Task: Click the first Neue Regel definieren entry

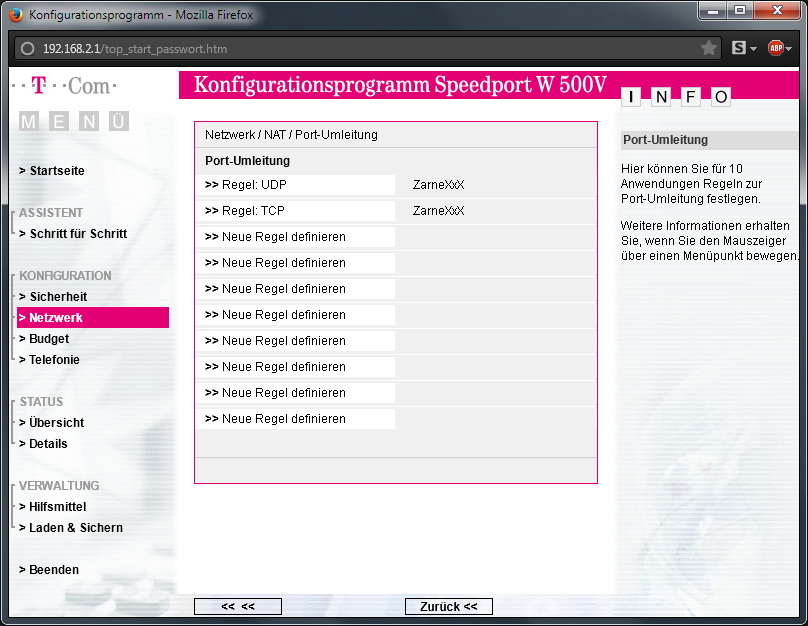Action: (x=295, y=237)
